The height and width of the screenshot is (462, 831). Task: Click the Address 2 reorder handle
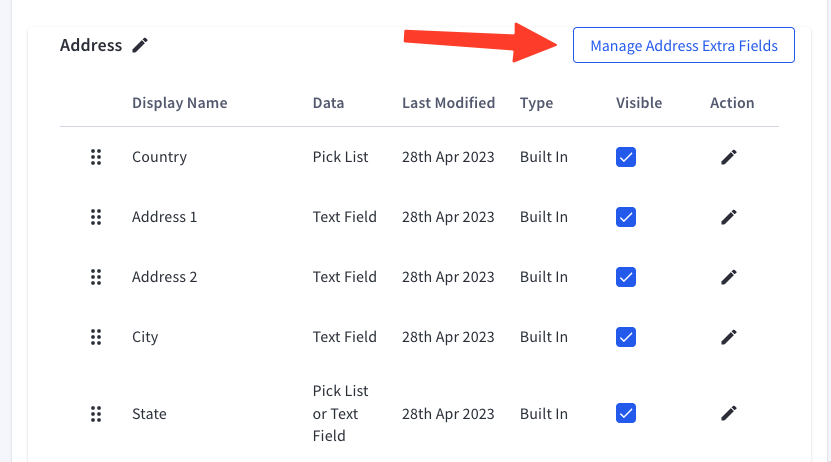[x=96, y=277]
